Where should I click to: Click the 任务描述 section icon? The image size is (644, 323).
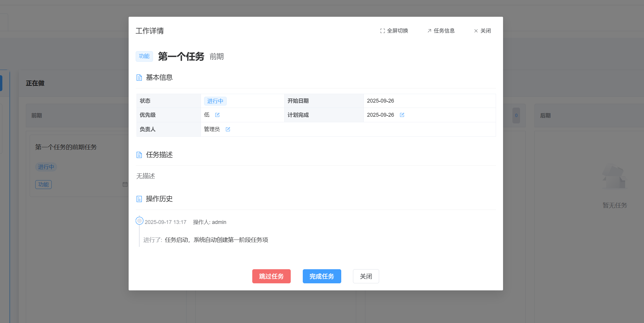click(x=139, y=155)
